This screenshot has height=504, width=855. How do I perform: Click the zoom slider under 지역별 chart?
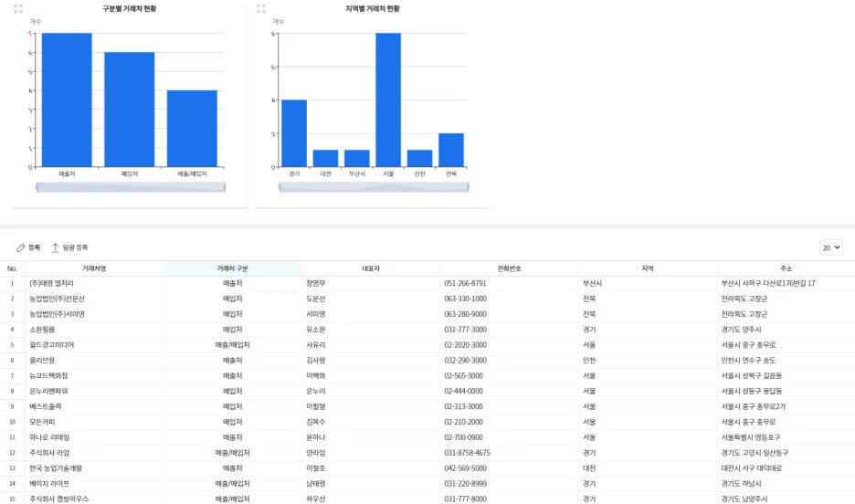[373, 187]
